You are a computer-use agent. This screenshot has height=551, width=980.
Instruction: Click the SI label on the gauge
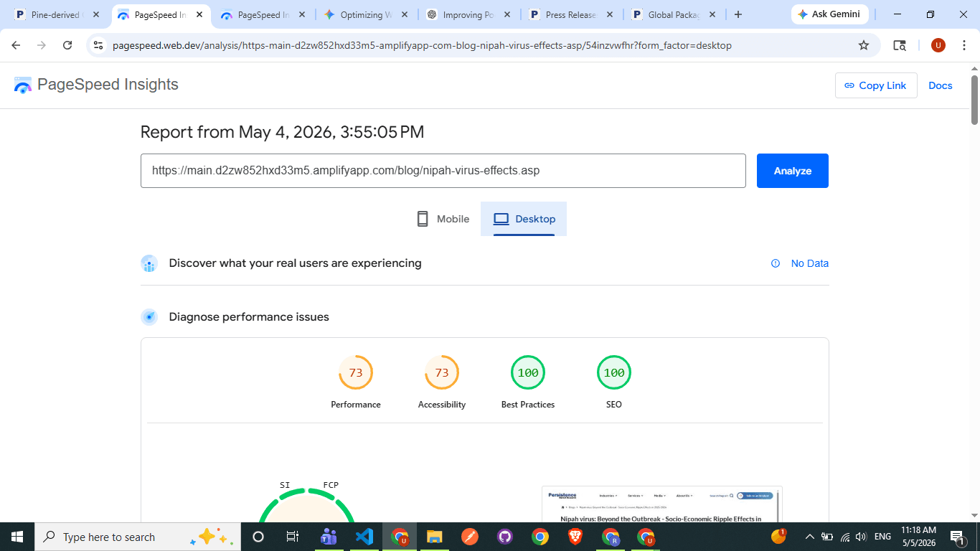coord(285,485)
